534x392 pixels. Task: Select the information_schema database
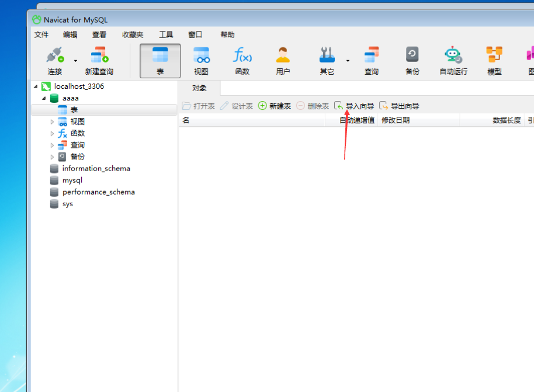click(96, 169)
